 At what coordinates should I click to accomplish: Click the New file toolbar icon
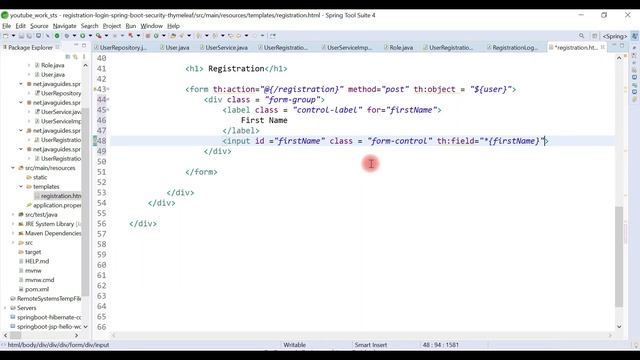6,36
